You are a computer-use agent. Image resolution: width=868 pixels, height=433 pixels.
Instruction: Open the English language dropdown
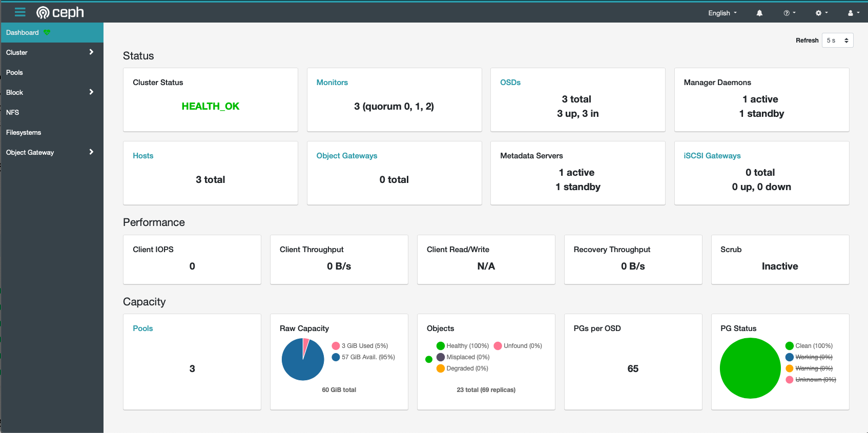pos(722,13)
